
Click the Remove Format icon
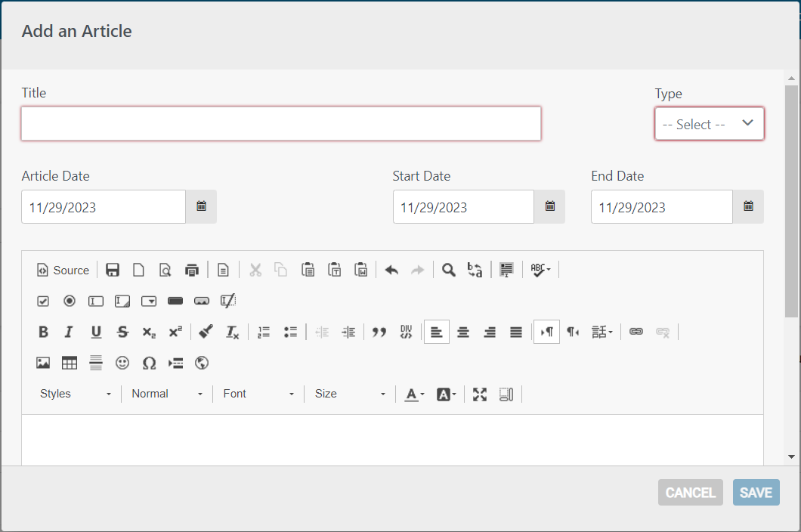tap(233, 332)
